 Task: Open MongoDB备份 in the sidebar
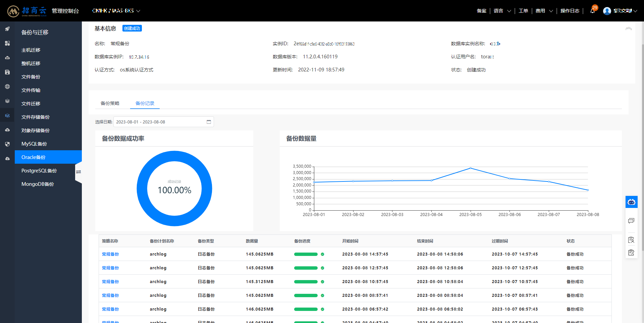[x=38, y=184]
